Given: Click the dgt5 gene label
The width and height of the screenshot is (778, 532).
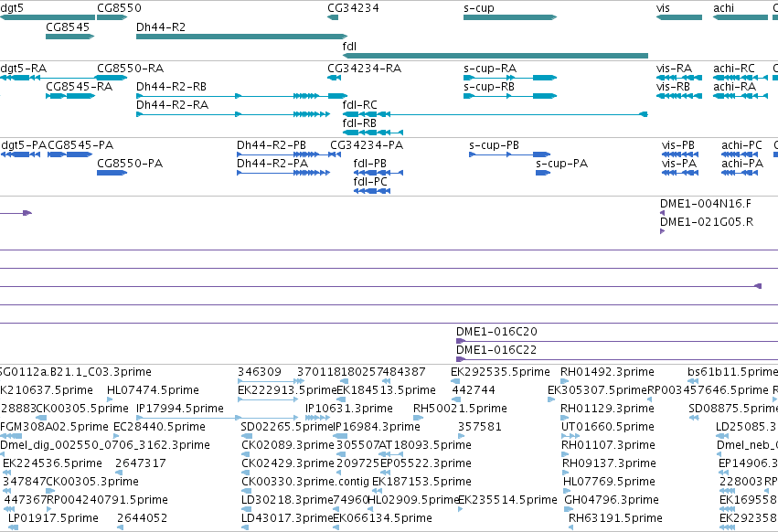Looking at the screenshot, I should point(12,8).
